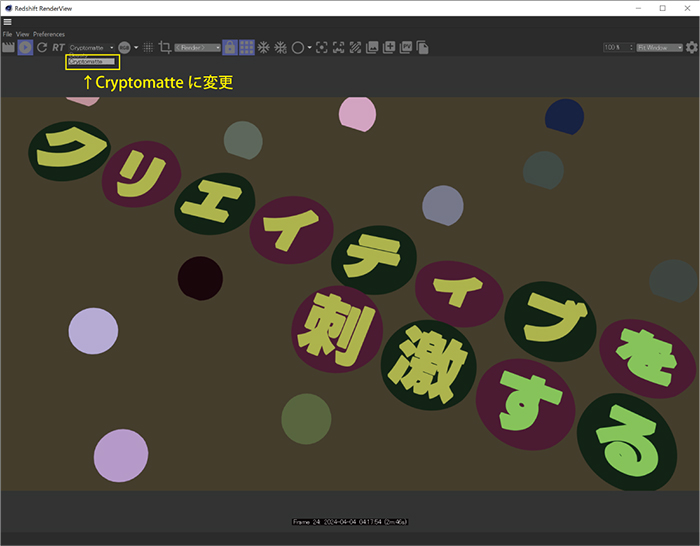Toggle the dotted grid bucket icon

(148, 47)
